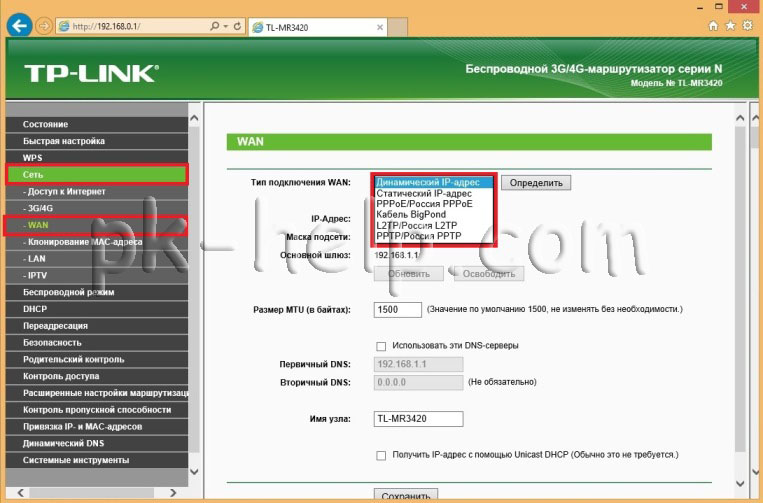Open Системные инструменты menu item

pyautogui.click(x=97, y=460)
